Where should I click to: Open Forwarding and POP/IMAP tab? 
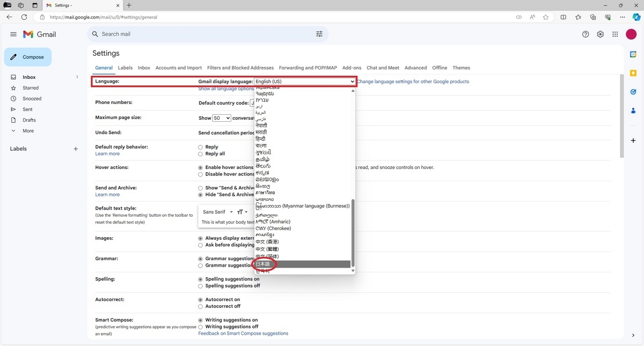tap(308, 68)
